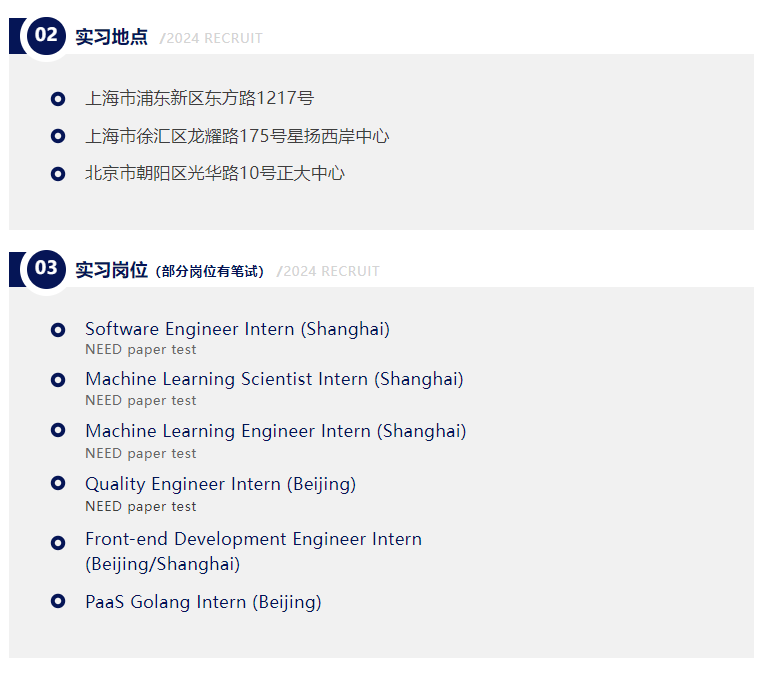Image resolution: width=764 pixels, height=674 pixels.
Task: Open Machine Learning Engineer Intern (Shanghai) position
Action: [275, 431]
